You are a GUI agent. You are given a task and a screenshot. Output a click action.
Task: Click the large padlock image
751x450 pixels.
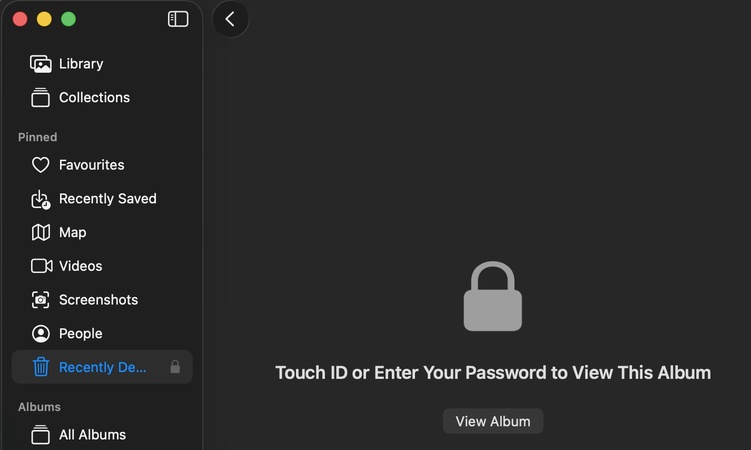click(x=493, y=297)
